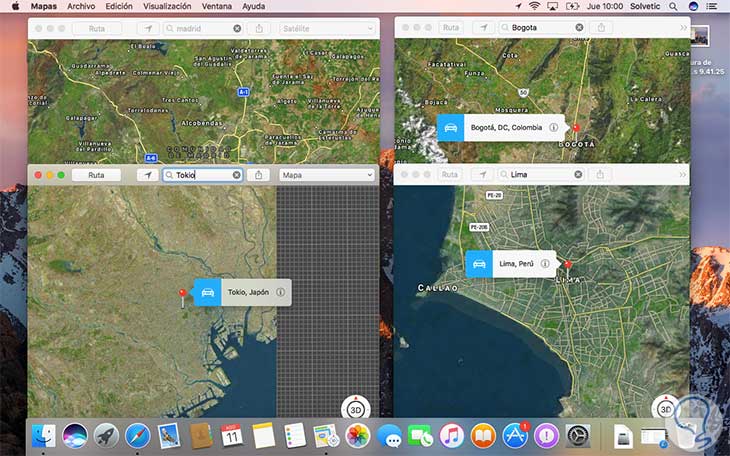730x456 pixels.
Task: Share the Bogota map
Action: (601, 28)
